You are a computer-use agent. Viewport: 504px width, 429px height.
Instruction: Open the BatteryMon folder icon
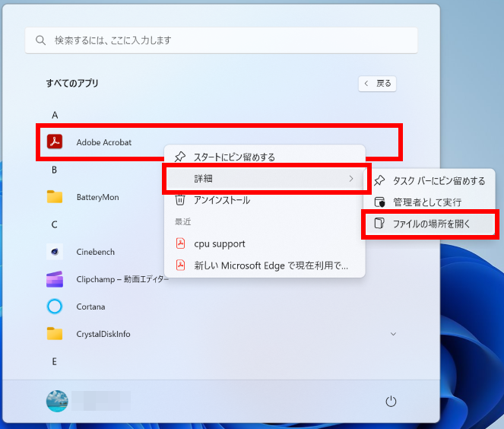pyautogui.click(x=55, y=196)
